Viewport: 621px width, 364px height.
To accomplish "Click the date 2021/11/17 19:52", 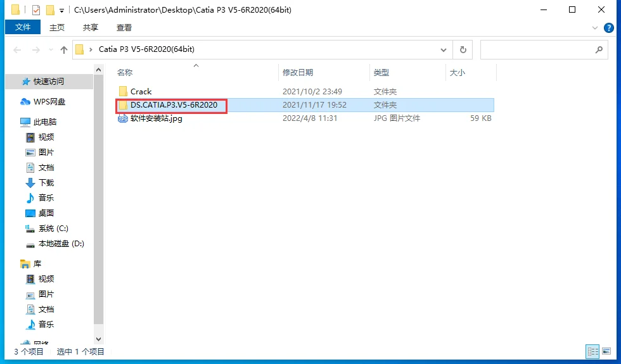I will (314, 105).
